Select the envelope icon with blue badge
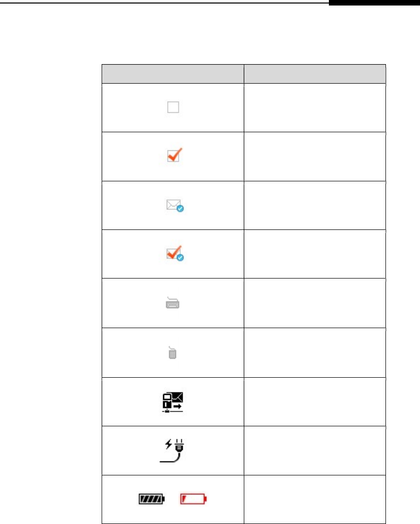Viewport: 420px width, 524px height. pos(174,205)
